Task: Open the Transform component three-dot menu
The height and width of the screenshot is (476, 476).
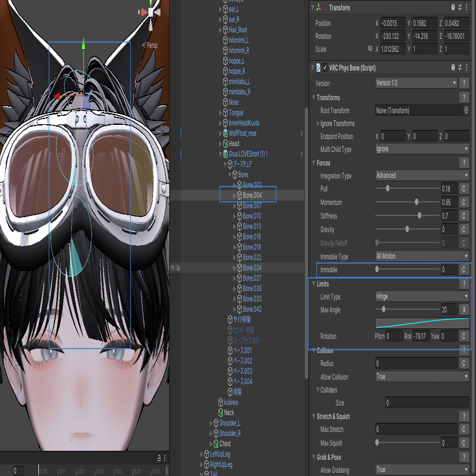Action: (x=468, y=8)
